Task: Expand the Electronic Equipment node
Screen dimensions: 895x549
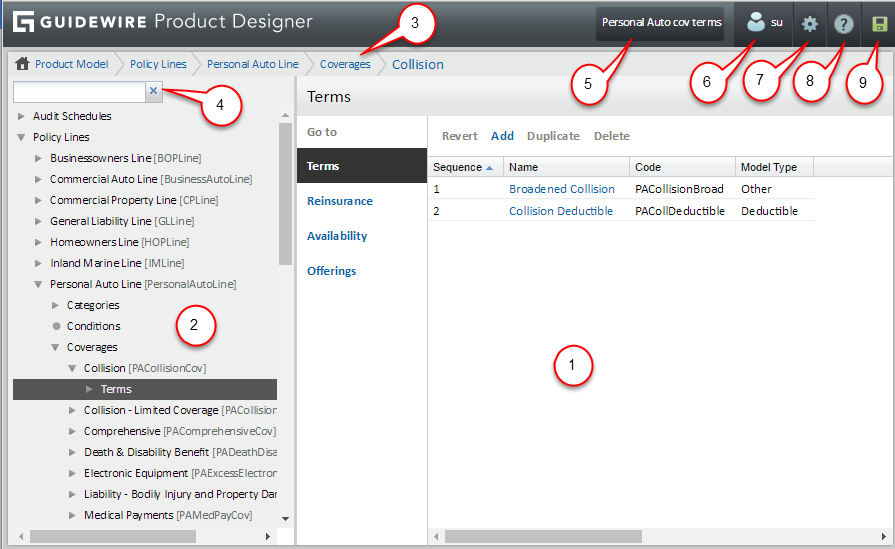Action: coord(72,473)
